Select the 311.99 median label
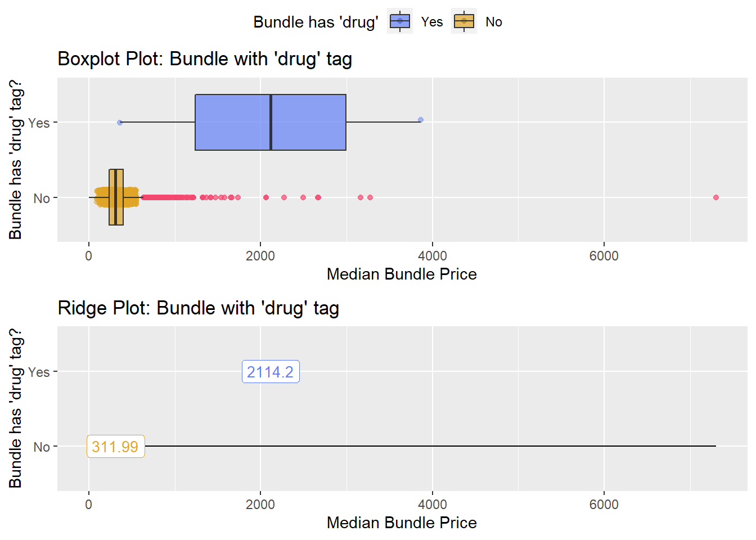This screenshot has height=540, width=756. [115, 447]
